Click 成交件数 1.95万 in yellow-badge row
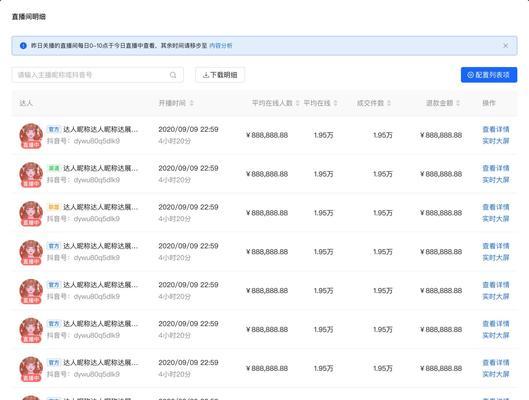The image size is (529, 400). pos(383,213)
